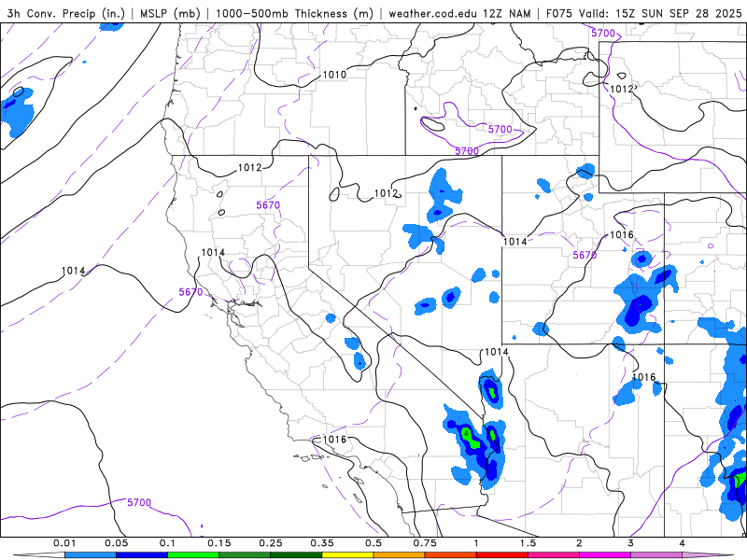Image resolution: width=747 pixels, height=560 pixels.
Task: Select '1000-500mb Thickness (m)' header text
Action: [x=294, y=13]
